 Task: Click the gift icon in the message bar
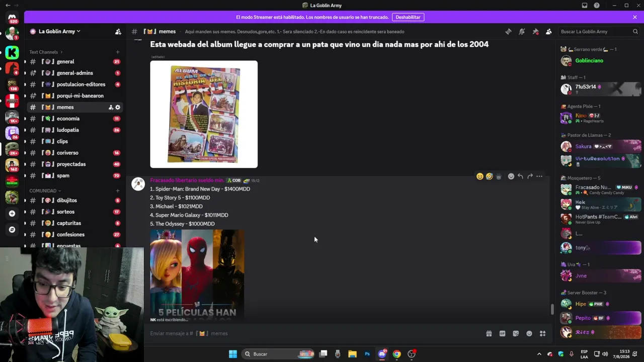pyautogui.click(x=489, y=333)
